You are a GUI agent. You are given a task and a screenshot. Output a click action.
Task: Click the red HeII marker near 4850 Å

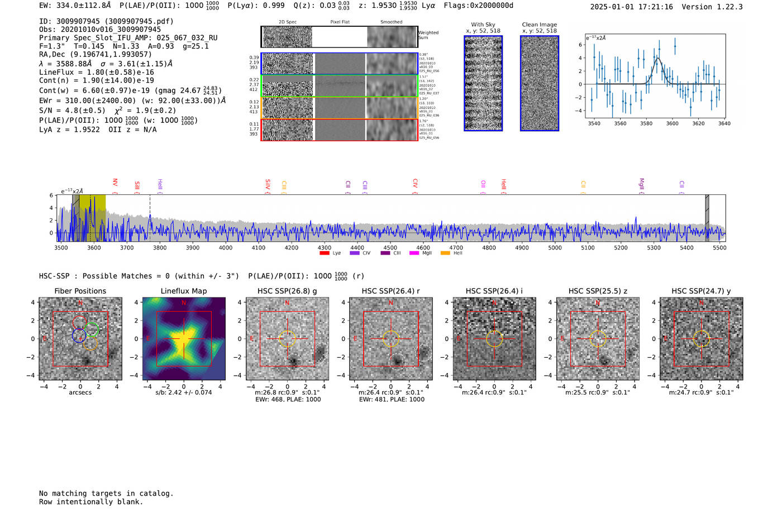click(x=503, y=186)
